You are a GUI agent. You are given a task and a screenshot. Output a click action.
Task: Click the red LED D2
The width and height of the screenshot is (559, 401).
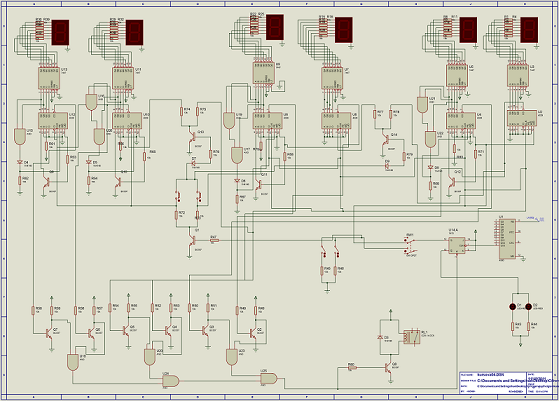point(529,307)
